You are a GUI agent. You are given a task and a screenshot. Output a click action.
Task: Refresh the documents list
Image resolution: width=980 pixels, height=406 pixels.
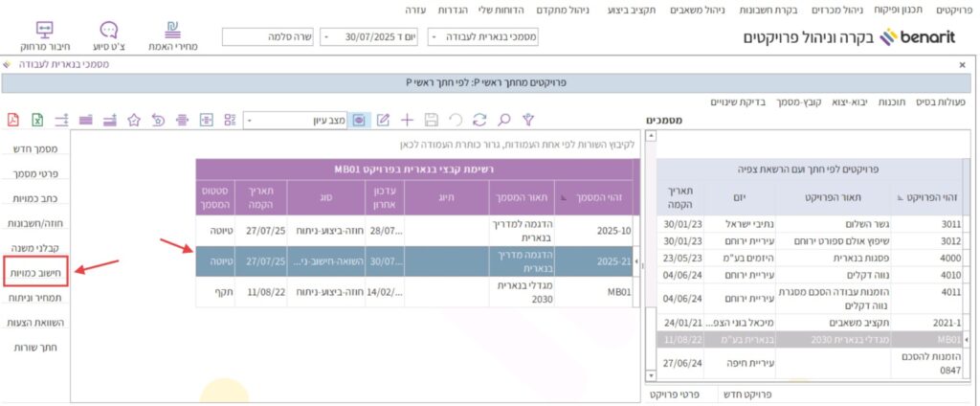(x=479, y=120)
